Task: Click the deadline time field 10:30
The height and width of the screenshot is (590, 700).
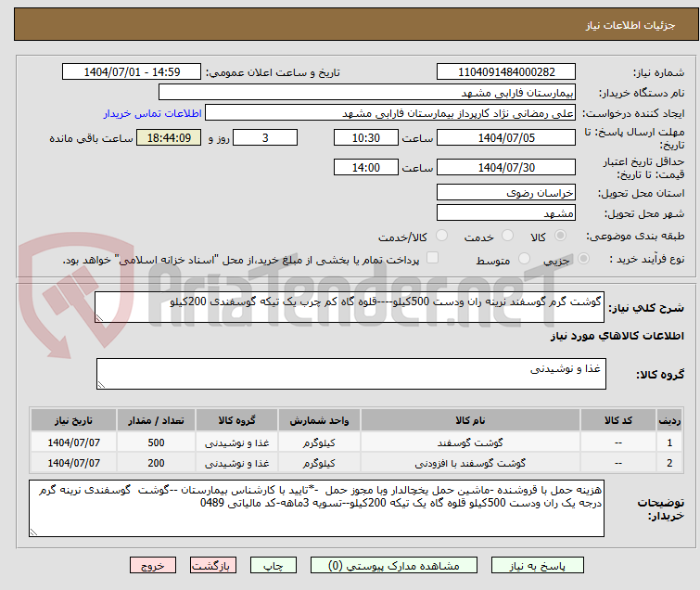Action: coord(366,137)
